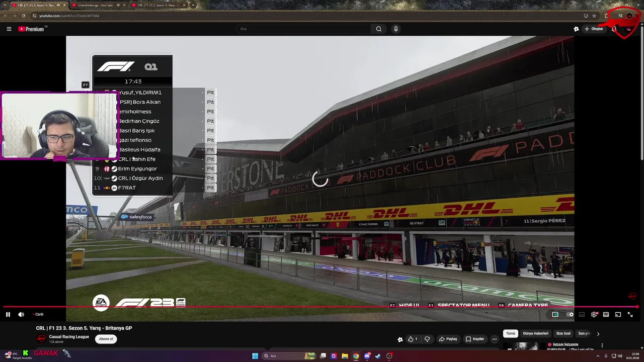Select the Dünya Haberleri chip
Screen dimensions: 644x362
point(535,333)
